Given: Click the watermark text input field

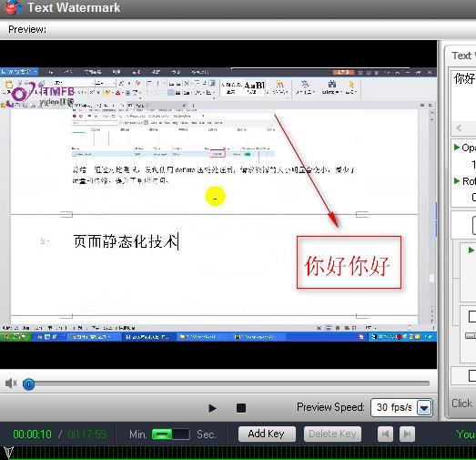Looking at the screenshot, I should click(463, 95).
